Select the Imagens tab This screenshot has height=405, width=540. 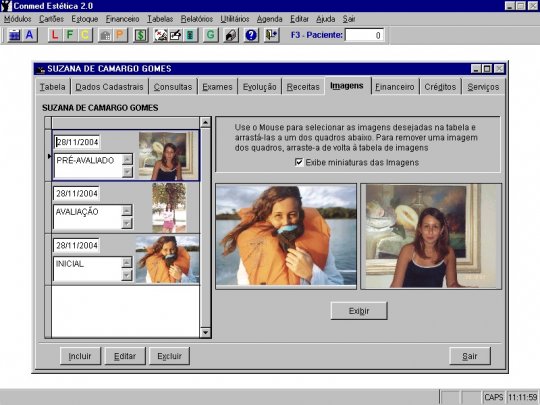[347, 86]
